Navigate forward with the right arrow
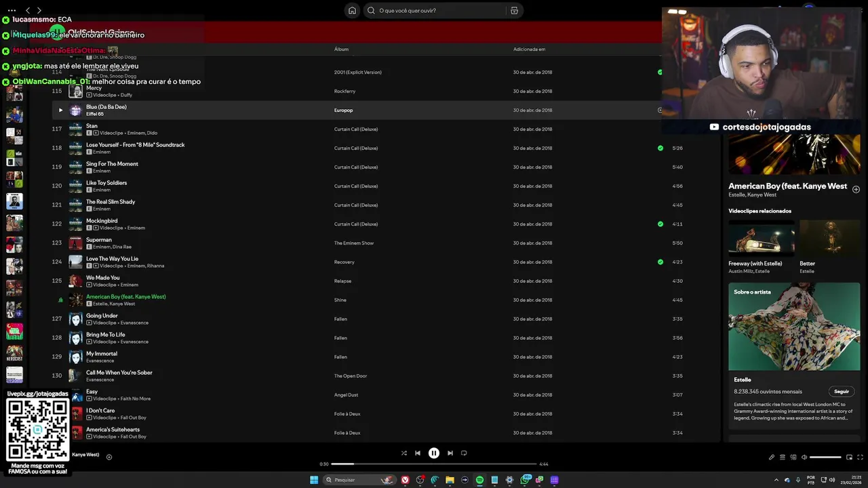The image size is (868, 488). pos(39,10)
